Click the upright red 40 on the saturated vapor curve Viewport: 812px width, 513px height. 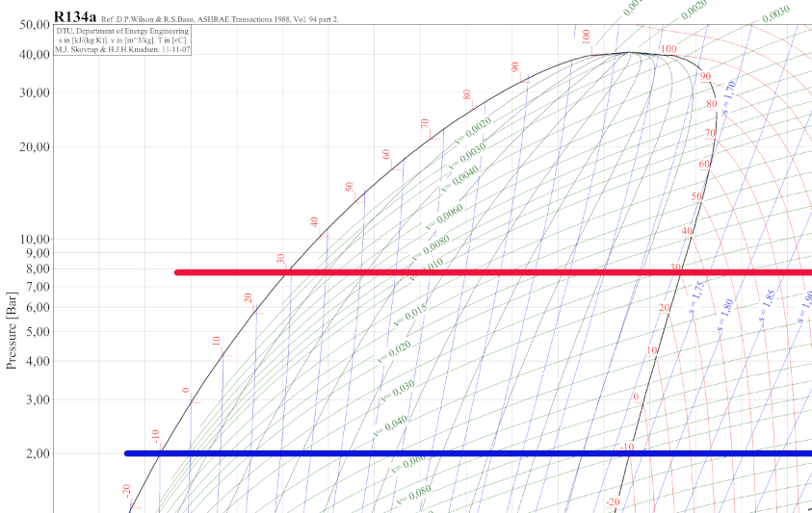pyautogui.click(x=687, y=231)
